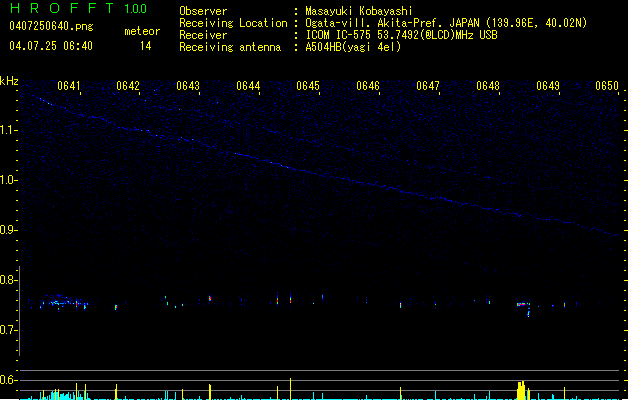Click the 0641 time marker
Screen dimensions: 629x400
click(x=70, y=86)
